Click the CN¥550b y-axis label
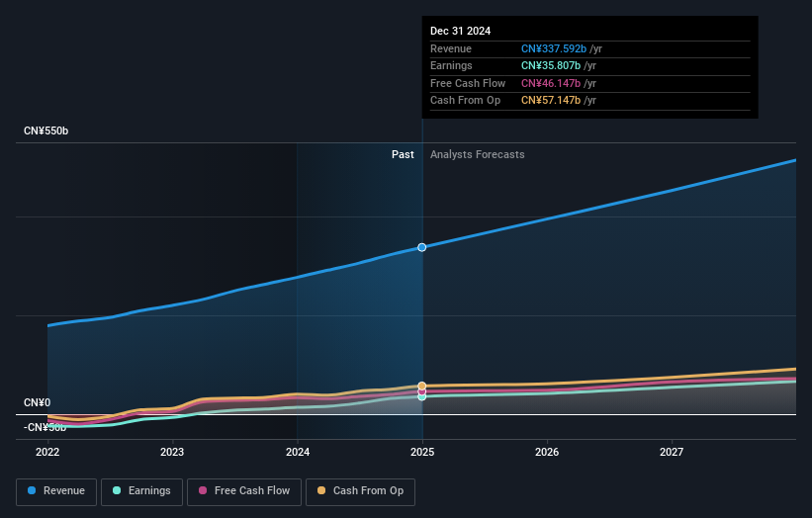This screenshot has width=812, height=518. point(46,130)
